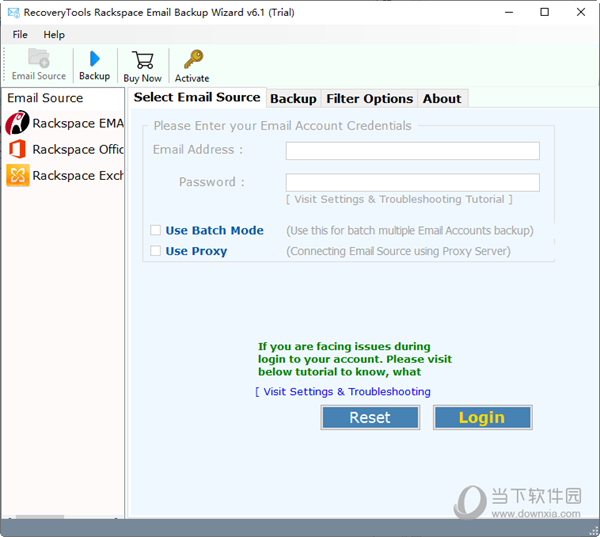The height and width of the screenshot is (537, 600).
Task: Open the gray Visit Settings & Troubleshooting Tutorial link
Action: [399, 199]
